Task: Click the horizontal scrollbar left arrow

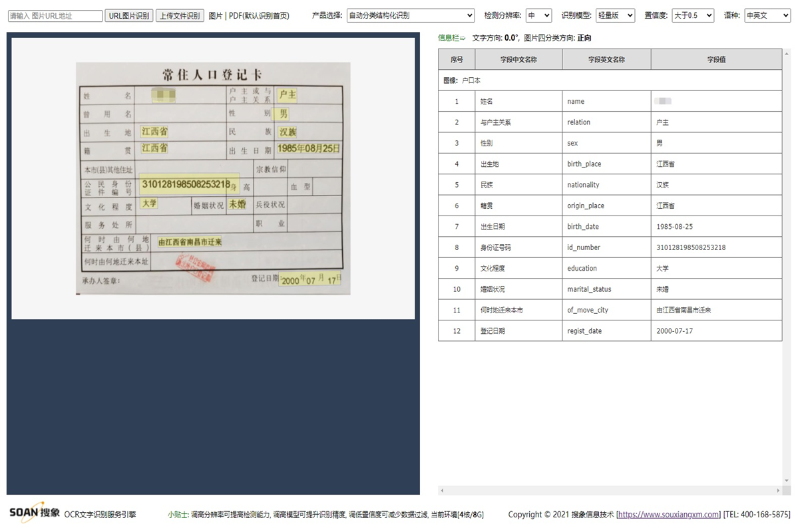Action: pyautogui.click(x=442, y=491)
